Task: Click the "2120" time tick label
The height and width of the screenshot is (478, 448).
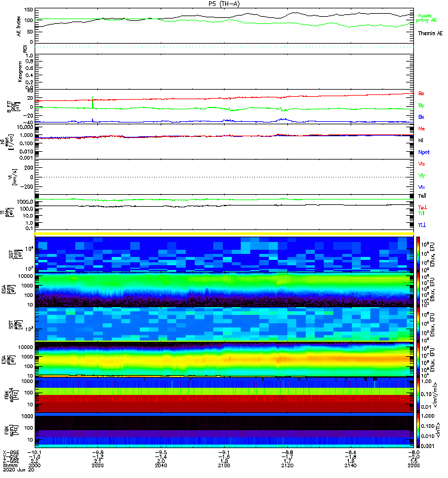Action: click(287, 465)
